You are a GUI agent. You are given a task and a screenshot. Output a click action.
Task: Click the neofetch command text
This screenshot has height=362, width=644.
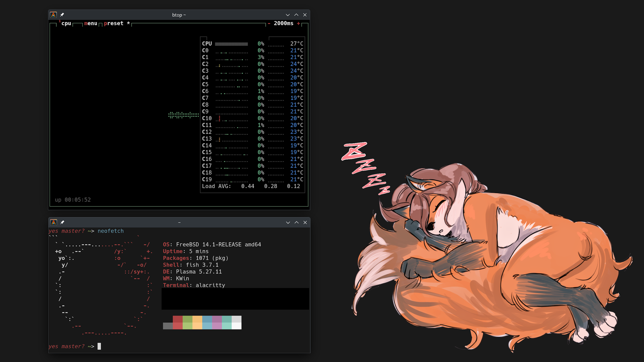point(111,231)
